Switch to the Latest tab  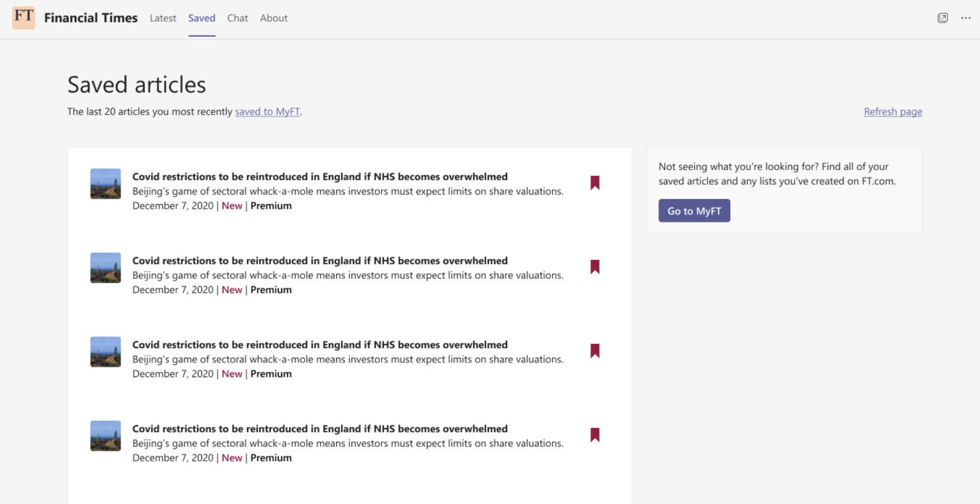tap(163, 18)
